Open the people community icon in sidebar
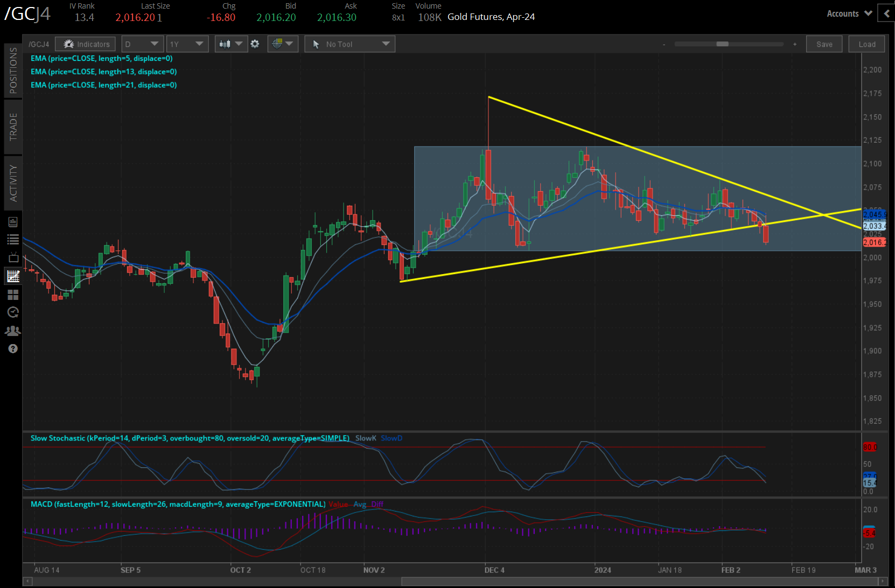The width and height of the screenshot is (895, 588). (13, 331)
